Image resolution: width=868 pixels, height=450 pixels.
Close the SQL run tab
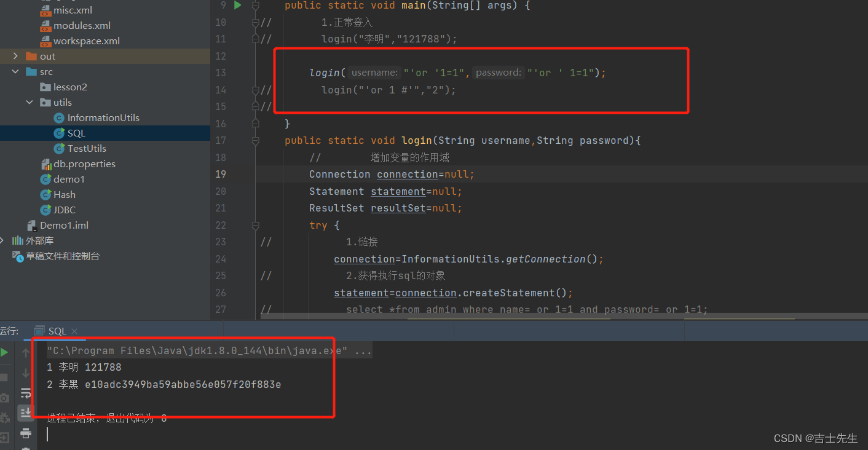pos(74,331)
